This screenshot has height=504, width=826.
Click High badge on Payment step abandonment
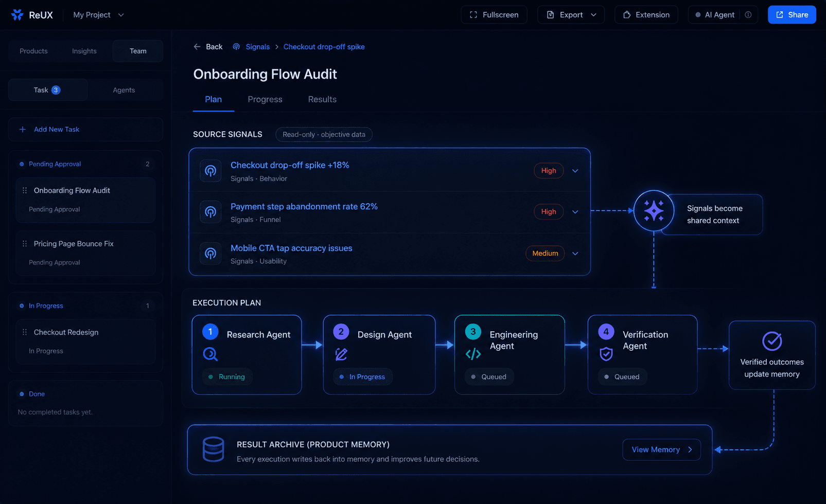click(x=549, y=212)
